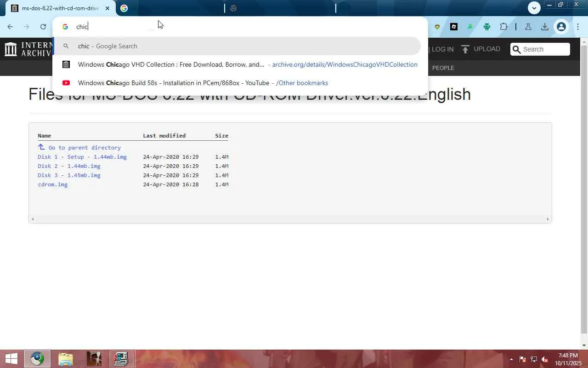The height and width of the screenshot is (368, 588).
Task: Open 'Disk 3 - 1.45mb.img' file
Action: click(69, 175)
